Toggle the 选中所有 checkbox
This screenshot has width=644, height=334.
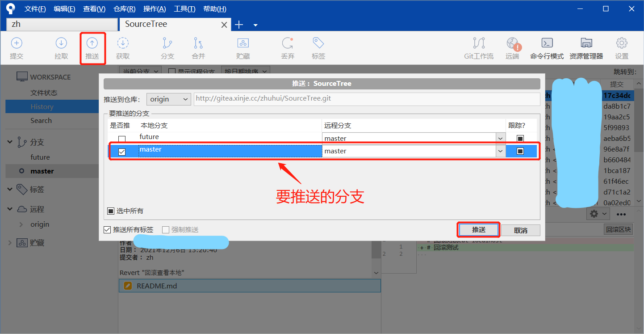(111, 211)
